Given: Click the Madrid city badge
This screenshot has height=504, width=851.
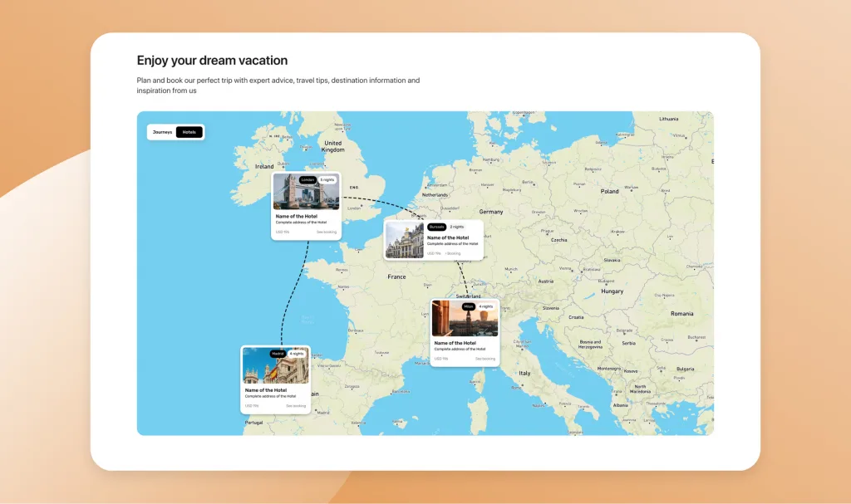Looking at the screenshot, I should click(x=278, y=353).
